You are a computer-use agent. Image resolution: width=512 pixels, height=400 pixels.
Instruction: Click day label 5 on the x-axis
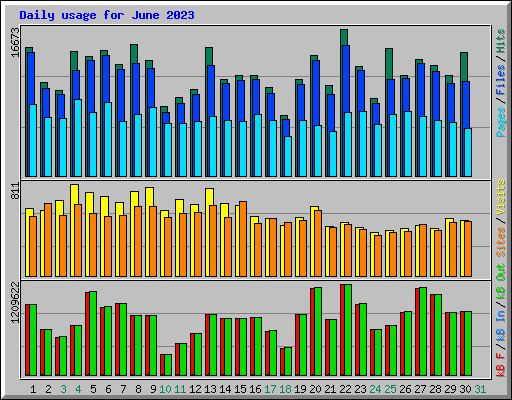93,389
